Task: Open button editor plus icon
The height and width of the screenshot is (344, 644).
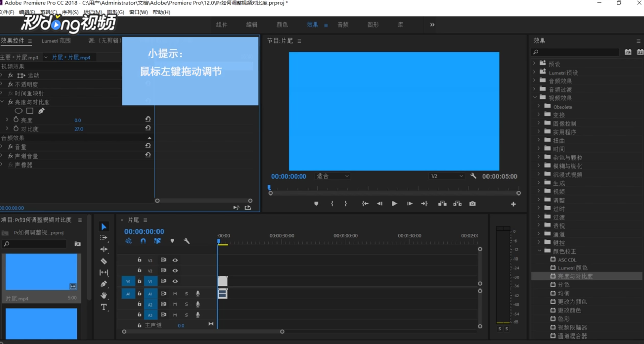Action: tap(513, 204)
